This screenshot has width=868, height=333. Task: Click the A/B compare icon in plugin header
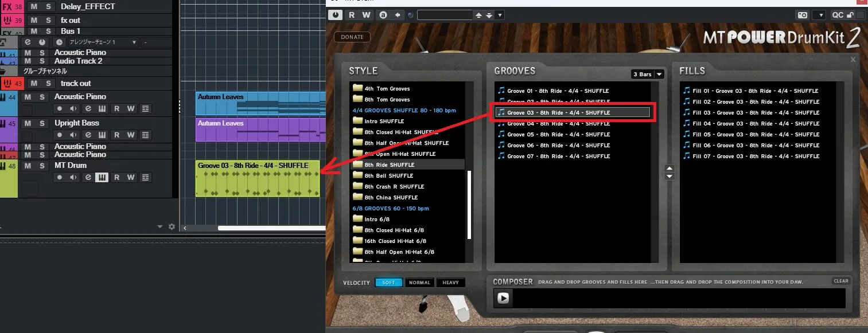(383, 15)
